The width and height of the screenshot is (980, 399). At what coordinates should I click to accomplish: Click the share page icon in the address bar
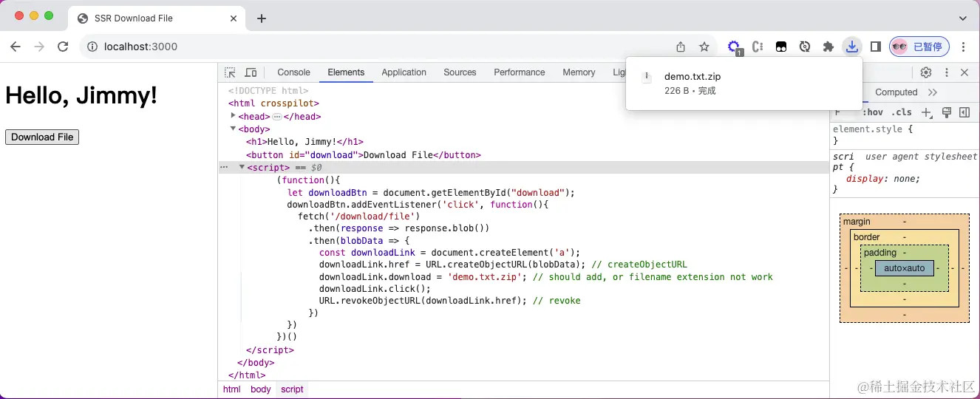point(681,47)
